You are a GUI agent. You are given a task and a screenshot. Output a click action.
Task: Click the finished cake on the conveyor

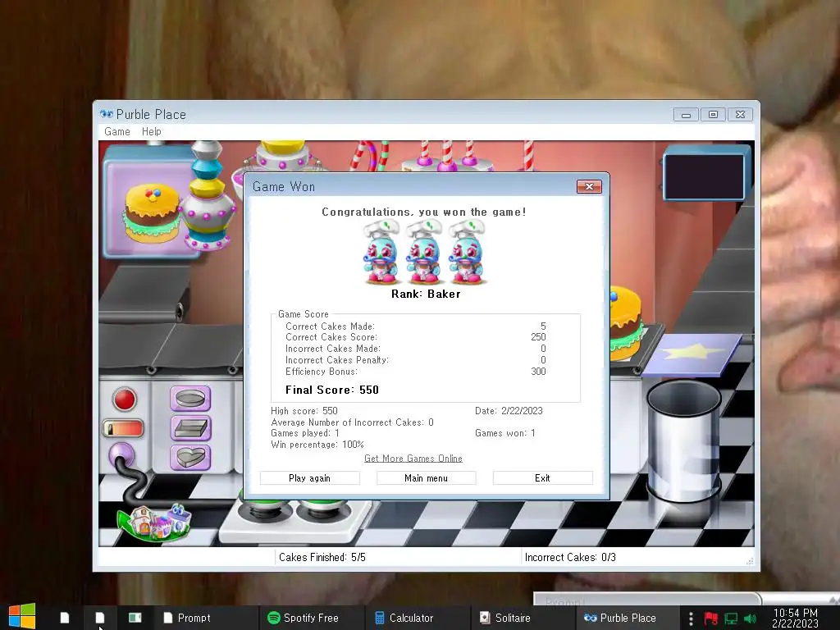pyautogui.click(x=624, y=324)
